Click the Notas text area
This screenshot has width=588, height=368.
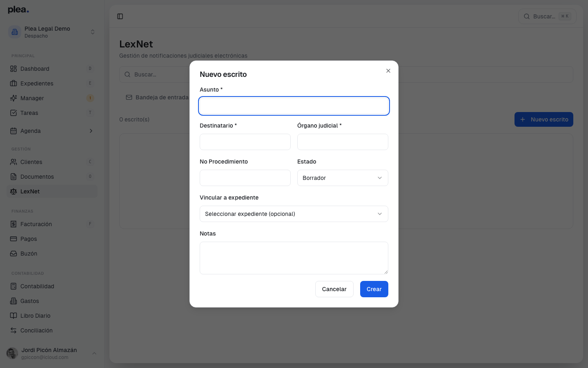[x=294, y=258]
